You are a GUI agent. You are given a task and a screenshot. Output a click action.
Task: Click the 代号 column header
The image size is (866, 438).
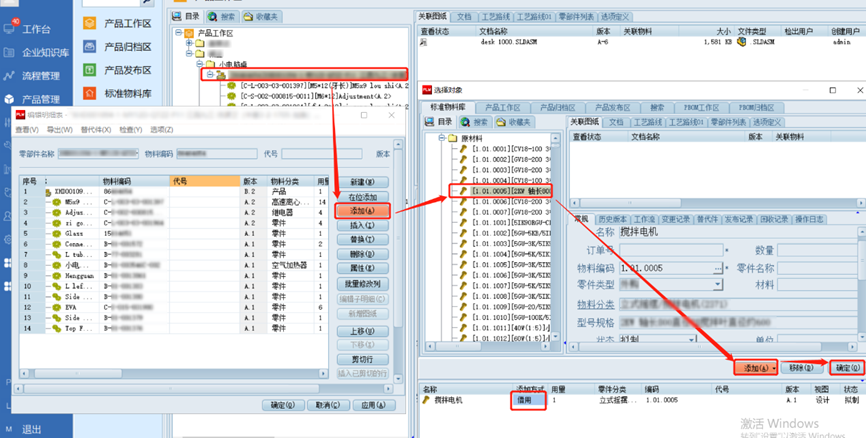click(x=180, y=181)
